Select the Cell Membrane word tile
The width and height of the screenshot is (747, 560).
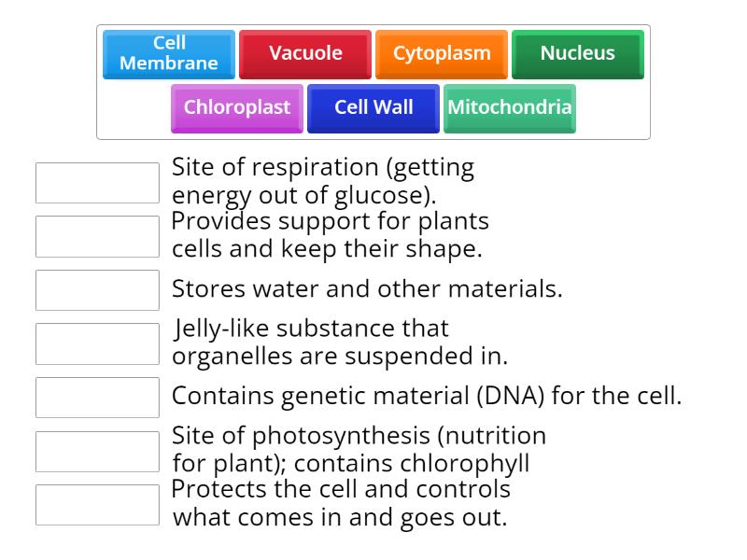pos(169,53)
